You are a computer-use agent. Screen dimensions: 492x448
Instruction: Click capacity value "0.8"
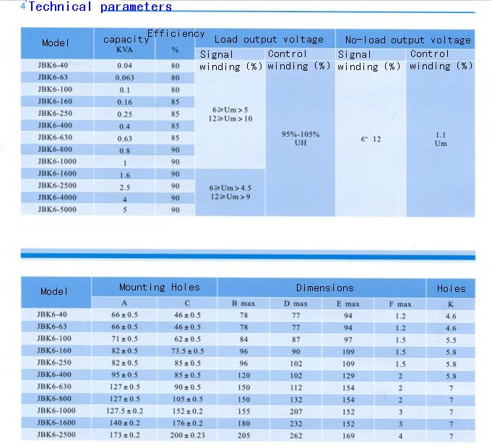(124, 151)
